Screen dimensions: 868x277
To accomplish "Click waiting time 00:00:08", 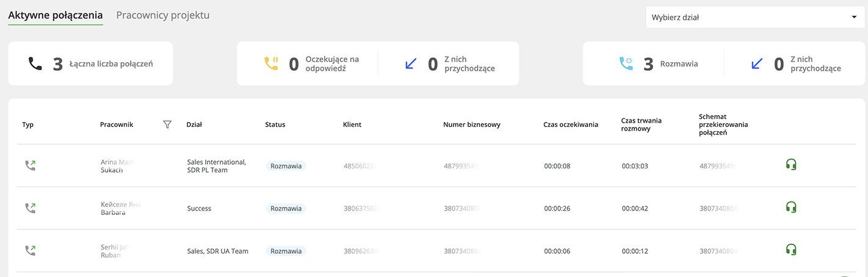I will click(557, 166).
